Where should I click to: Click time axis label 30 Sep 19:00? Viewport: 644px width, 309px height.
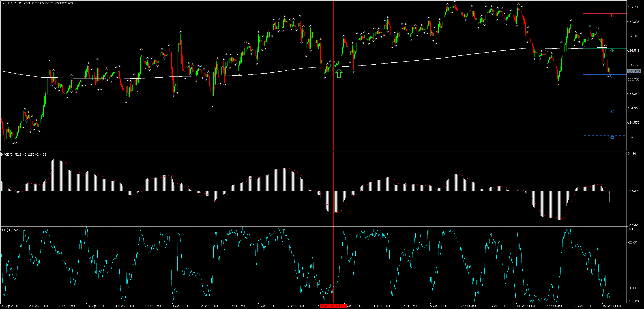153,306
